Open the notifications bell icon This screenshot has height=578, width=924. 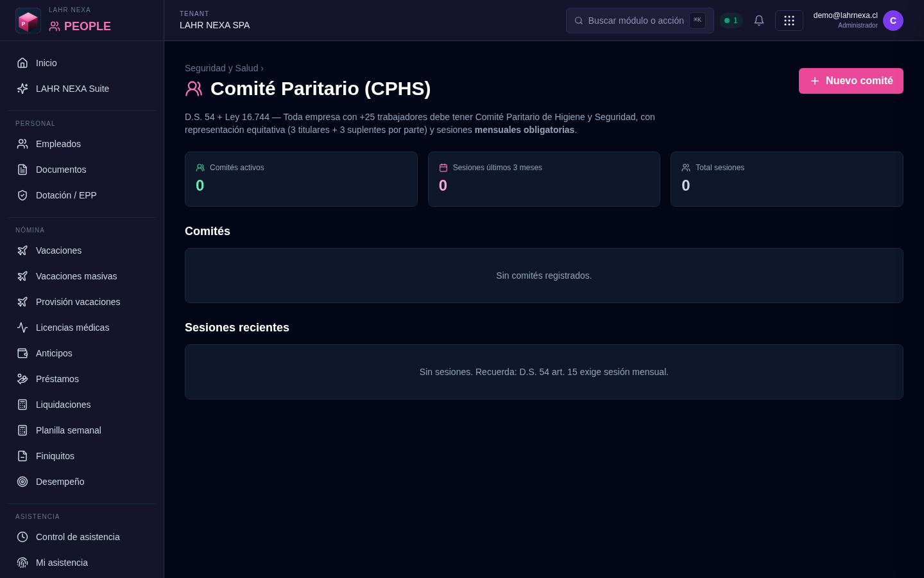(x=759, y=21)
